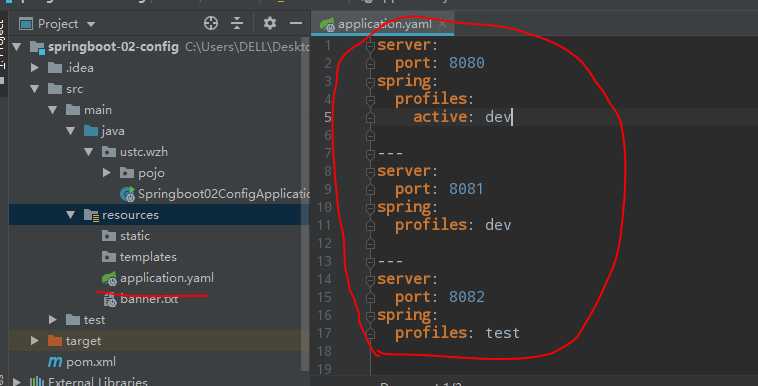This screenshot has width=758, height=386.
Task: Click the src folder icon
Action: pos(55,89)
